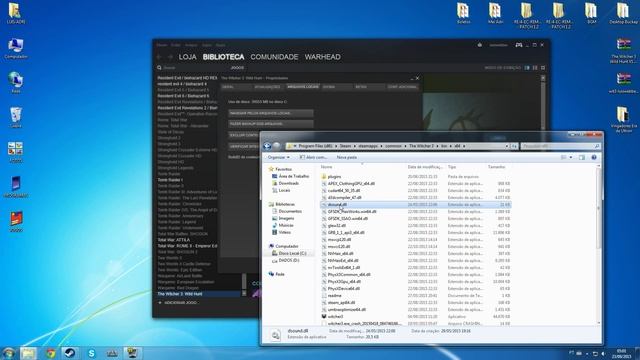Image resolution: width=640 pixels, height=360 pixels.
Task: Open Steam Big Picture controller icon
Action: click(x=518, y=45)
